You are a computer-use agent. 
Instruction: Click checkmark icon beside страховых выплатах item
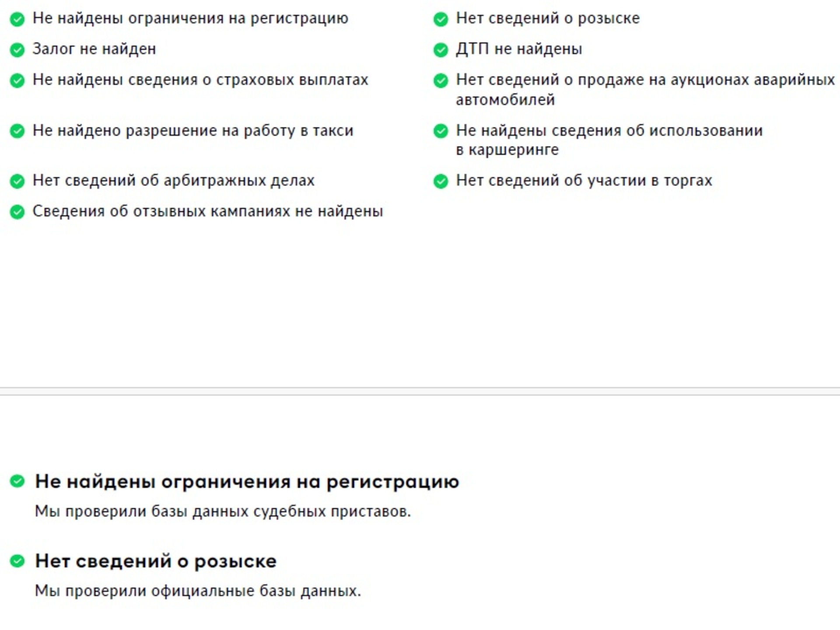(17, 80)
